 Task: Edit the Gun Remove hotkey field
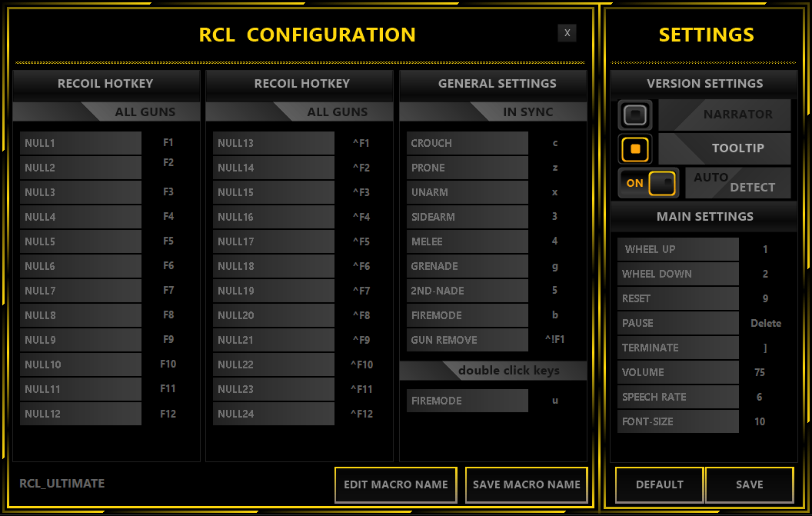[555, 340]
